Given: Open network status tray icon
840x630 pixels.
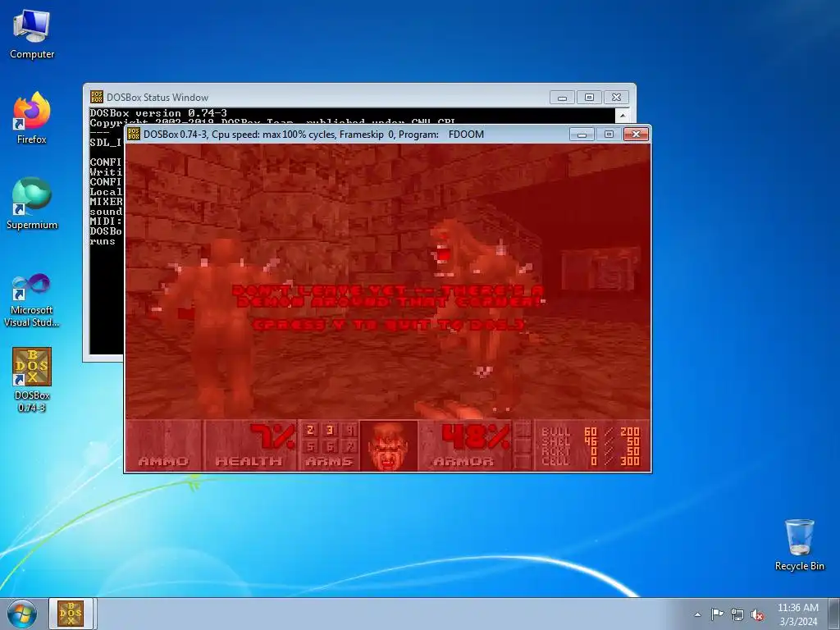Looking at the screenshot, I should (737, 614).
